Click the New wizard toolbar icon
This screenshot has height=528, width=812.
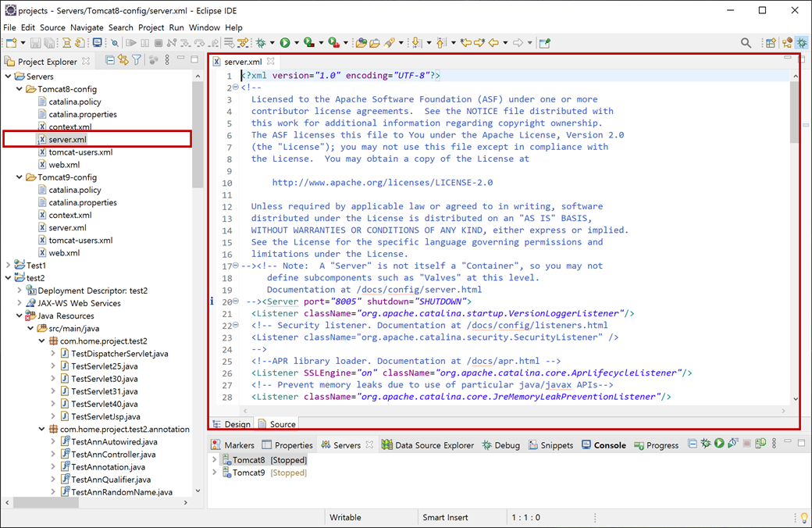(12, 43)
